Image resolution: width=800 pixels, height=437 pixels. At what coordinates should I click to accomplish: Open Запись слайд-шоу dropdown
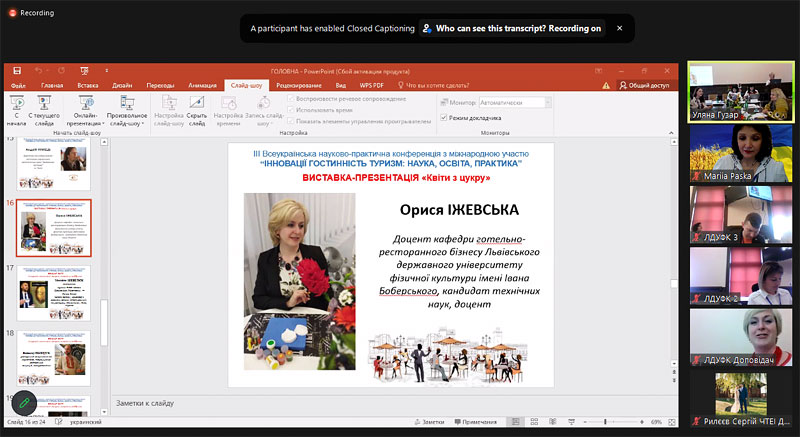click(264, 111)
